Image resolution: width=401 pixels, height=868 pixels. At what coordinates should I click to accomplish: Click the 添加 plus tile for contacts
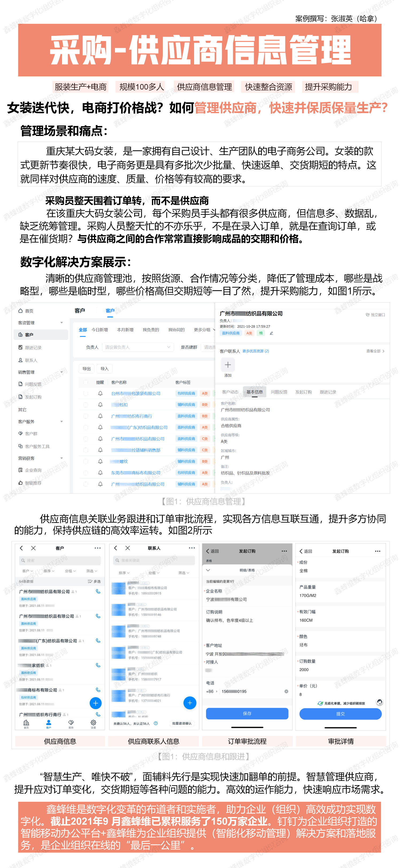(228, 365)
